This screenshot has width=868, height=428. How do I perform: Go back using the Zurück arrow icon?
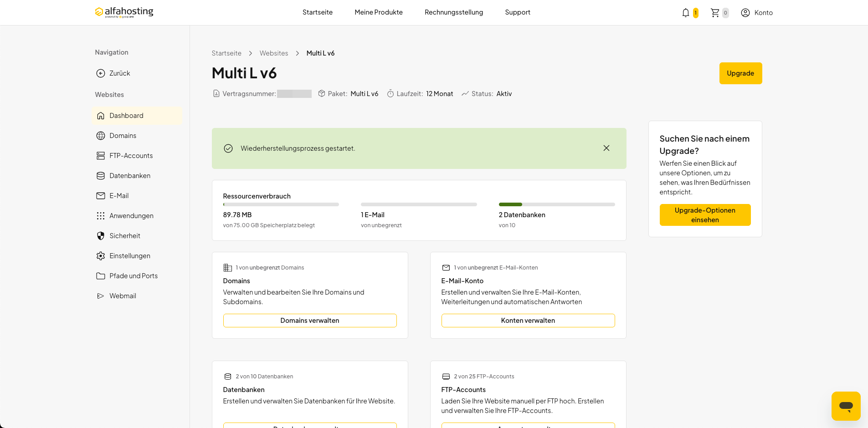click(x=101, y=73)
